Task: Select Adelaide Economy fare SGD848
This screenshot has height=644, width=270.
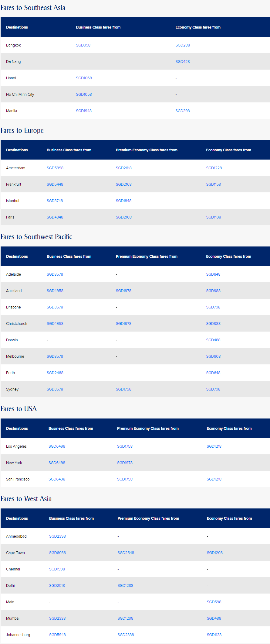Action: pyautogui.click(x=213, y=274)
